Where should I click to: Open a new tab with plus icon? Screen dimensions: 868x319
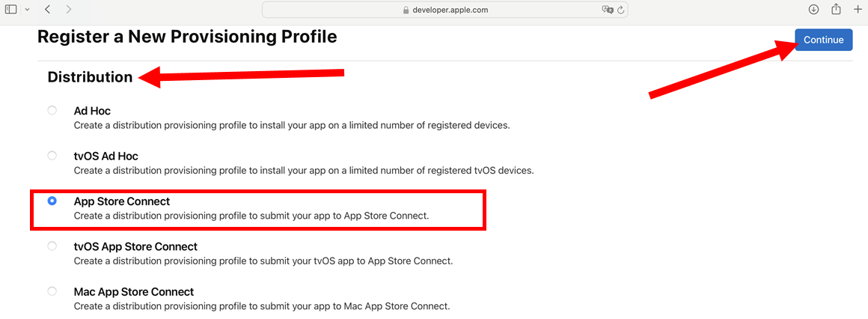click(x=858, y=10)
